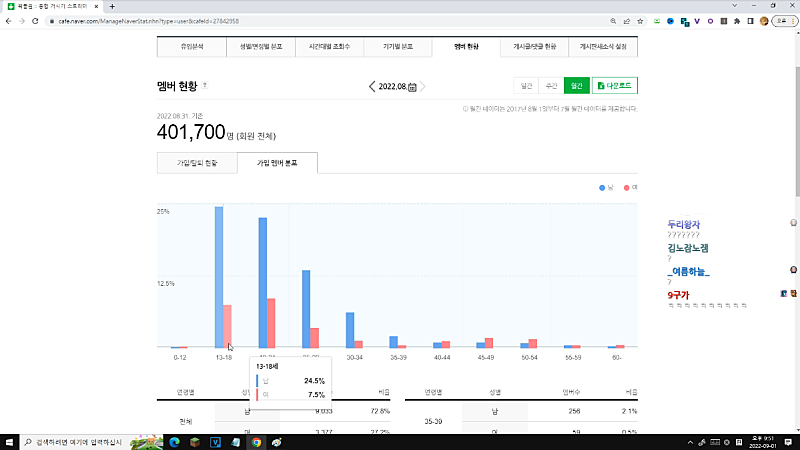Select the 주간 weekly period option

[x=552, y=87]
